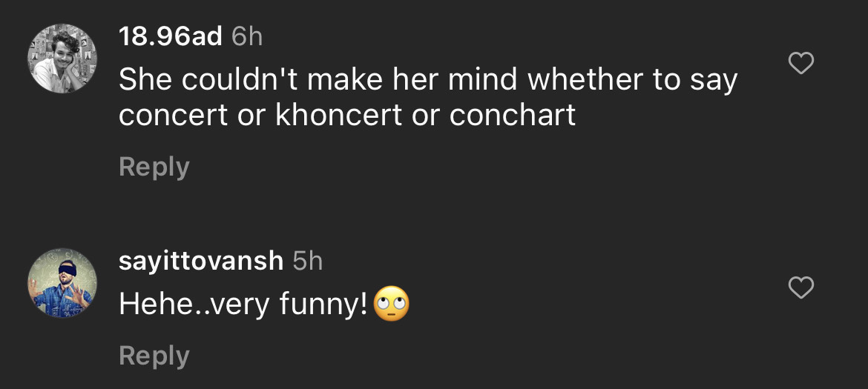Like the comment by 18.96ad
Image resolution: width=868 pixels, height=389 pixels.
click(800, 64)
